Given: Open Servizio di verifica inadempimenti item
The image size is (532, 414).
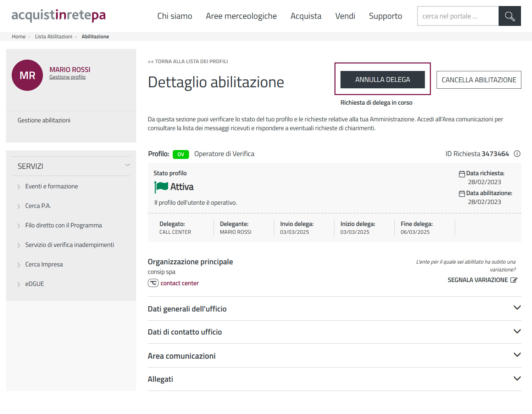Looking at the screenshot, I should click(x=70, y=245).
